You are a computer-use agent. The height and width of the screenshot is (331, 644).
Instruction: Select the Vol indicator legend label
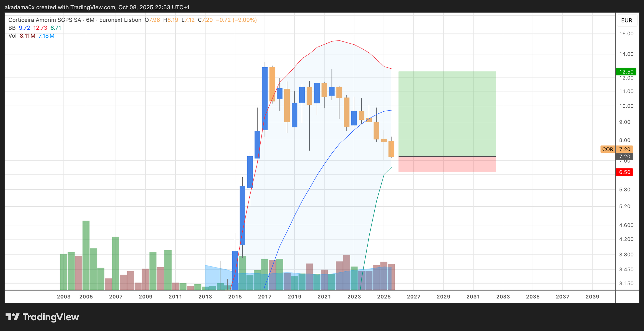pos(12,36)
